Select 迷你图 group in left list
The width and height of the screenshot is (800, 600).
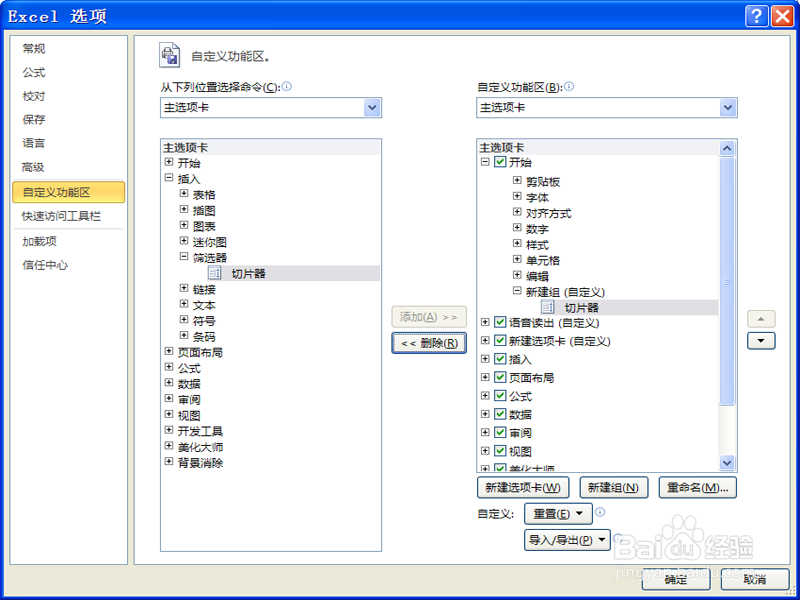point(210,242)
